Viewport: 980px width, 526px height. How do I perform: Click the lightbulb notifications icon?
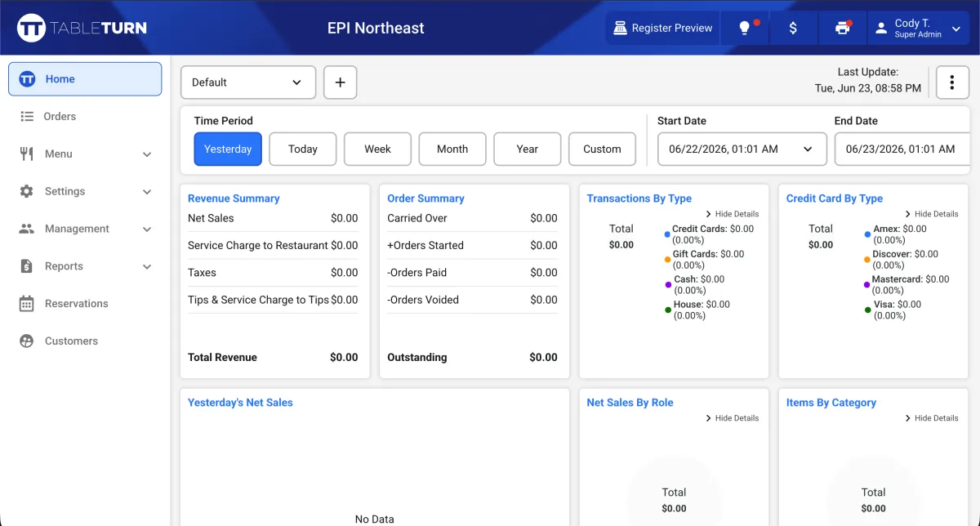click(x=744, y=28)
